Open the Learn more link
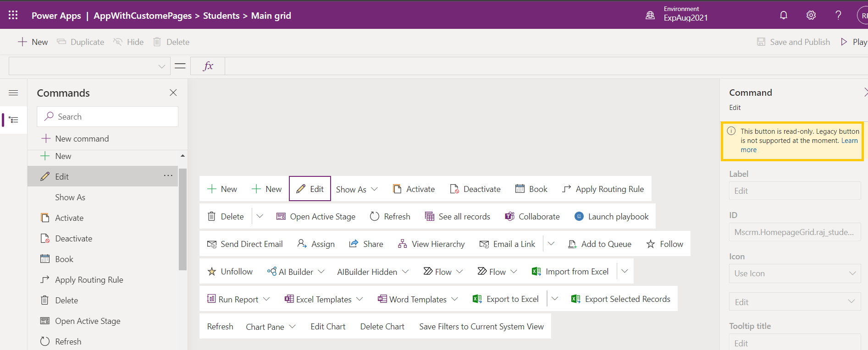Viewport: 868px width, 350px height. (748, 150)
